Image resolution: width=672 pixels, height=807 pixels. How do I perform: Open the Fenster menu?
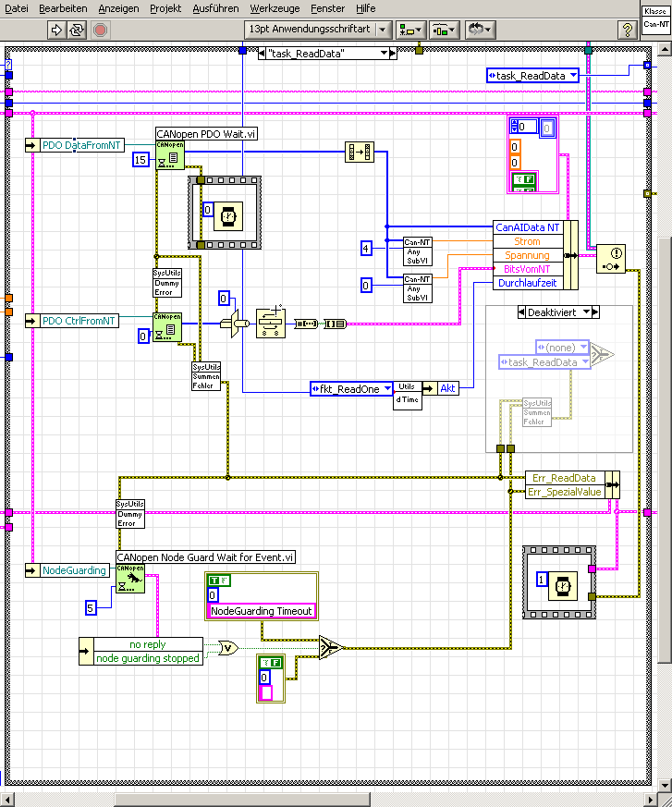point(327,8)
